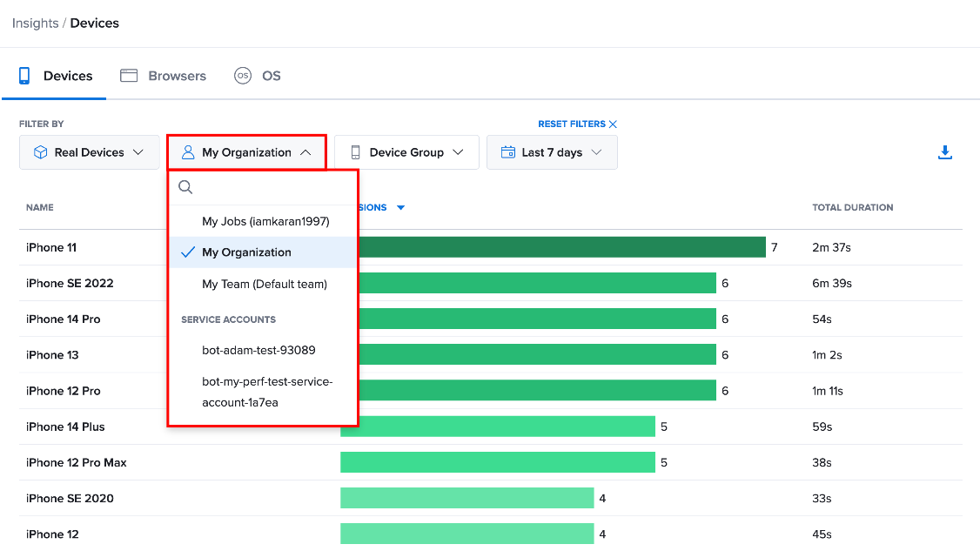
Task: Open the Device Group dropdown
Action: [406, 152]
